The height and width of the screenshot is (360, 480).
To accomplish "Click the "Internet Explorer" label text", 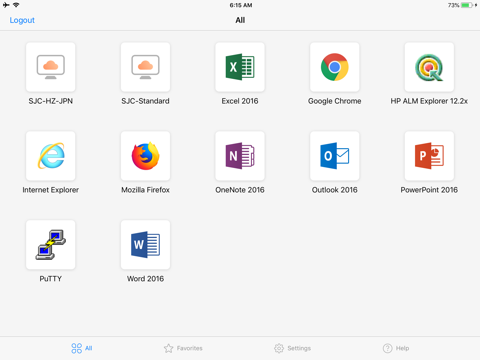I will click(x=51, y=190).
